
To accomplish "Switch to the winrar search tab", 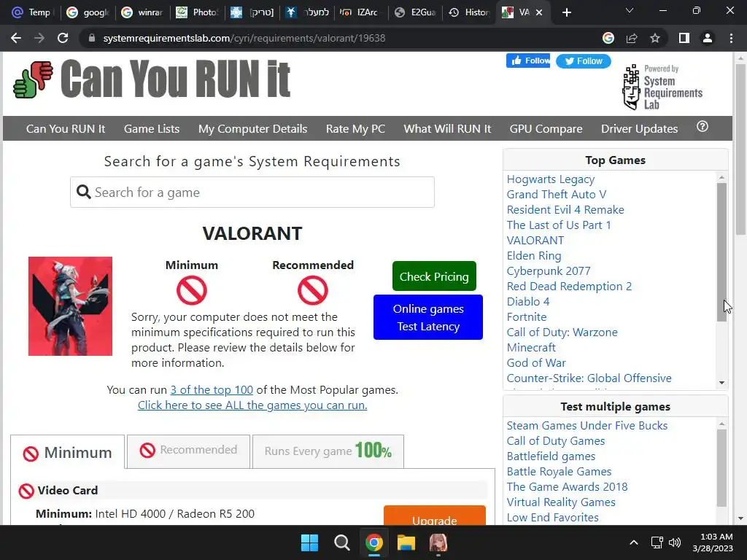I will pyautogui.click(x=142, y=12).
